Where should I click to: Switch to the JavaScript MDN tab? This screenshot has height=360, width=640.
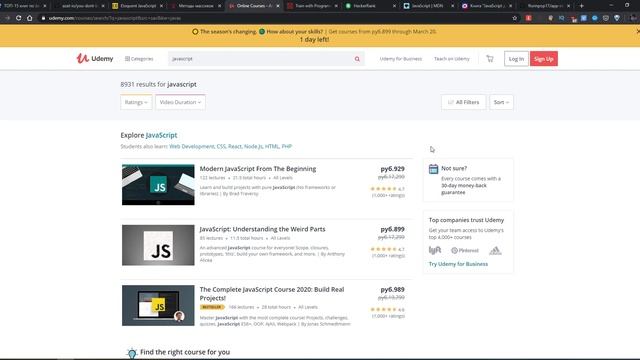pyautogui.click(x=428, y=6)
